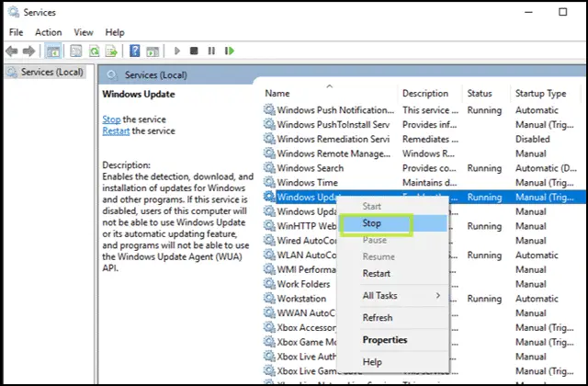Click Running status of Windows Search
The height and width of the screenshot is (386, 588).
(484, 168)
